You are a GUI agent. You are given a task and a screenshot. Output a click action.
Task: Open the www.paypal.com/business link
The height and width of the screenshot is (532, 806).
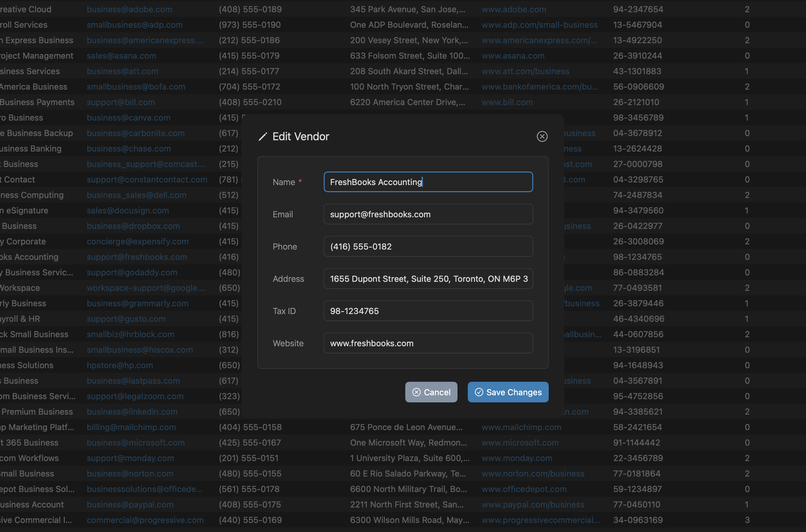click(532, 505)
